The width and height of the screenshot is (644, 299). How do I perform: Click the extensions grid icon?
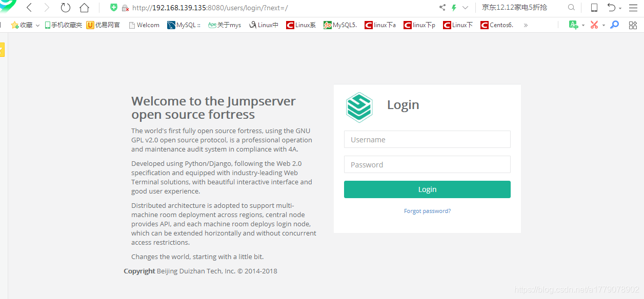pyautogui.click(x=633, y=25)
